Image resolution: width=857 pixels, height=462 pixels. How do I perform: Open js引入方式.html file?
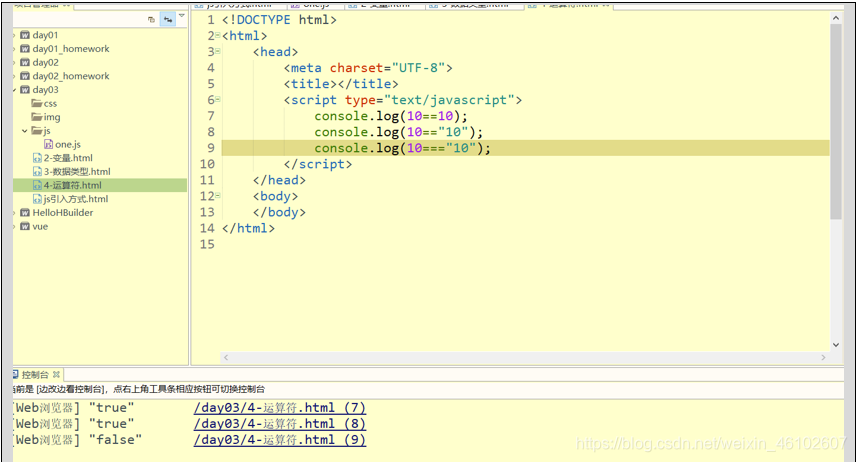pos(76,199)
